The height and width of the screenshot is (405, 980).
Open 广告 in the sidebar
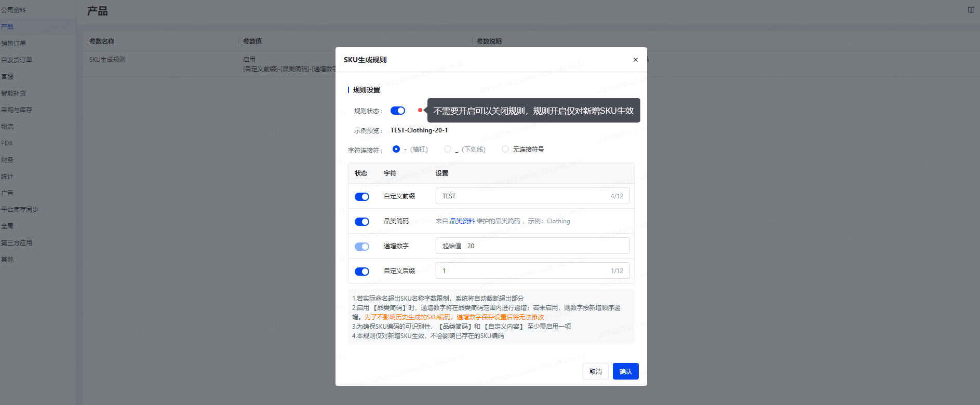[x=7, y=193]
